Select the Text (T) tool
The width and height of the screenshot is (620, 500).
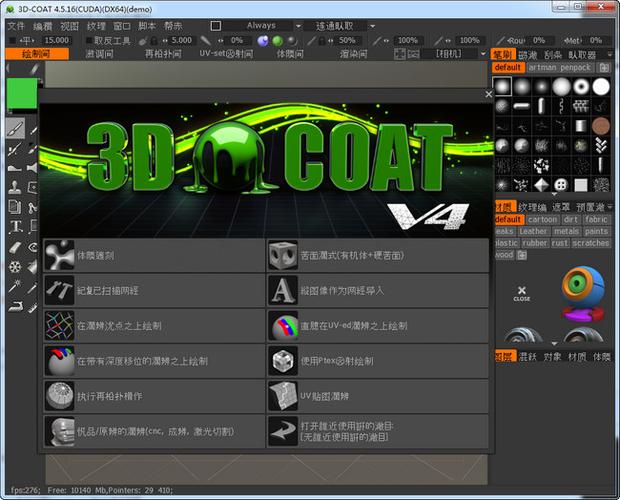15,226
